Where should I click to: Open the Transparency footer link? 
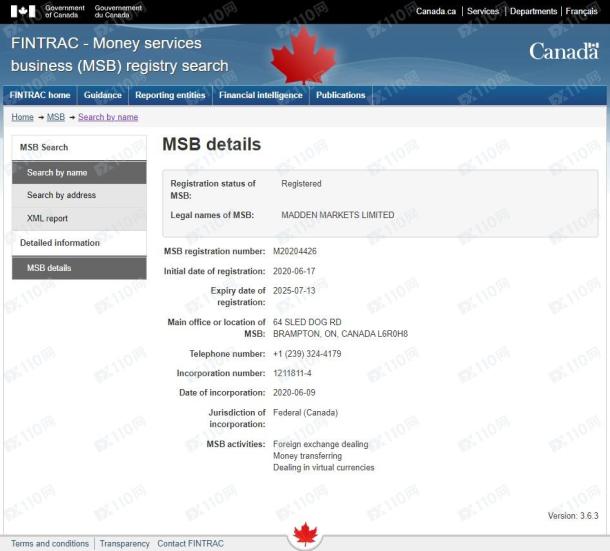click(124, 544)
